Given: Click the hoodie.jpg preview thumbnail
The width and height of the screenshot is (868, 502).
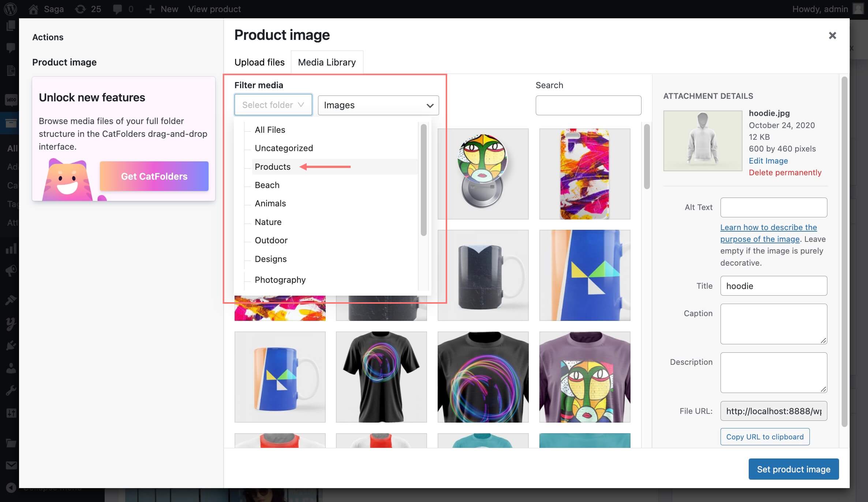Looking at the screenshot, I should pyautogui.click(x=703, y=141).
